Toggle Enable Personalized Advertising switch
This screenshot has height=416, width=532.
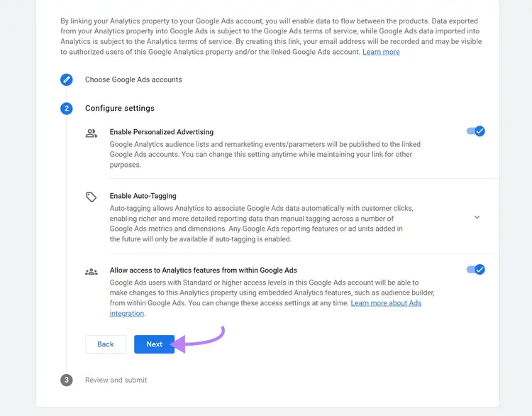[476, 131]
